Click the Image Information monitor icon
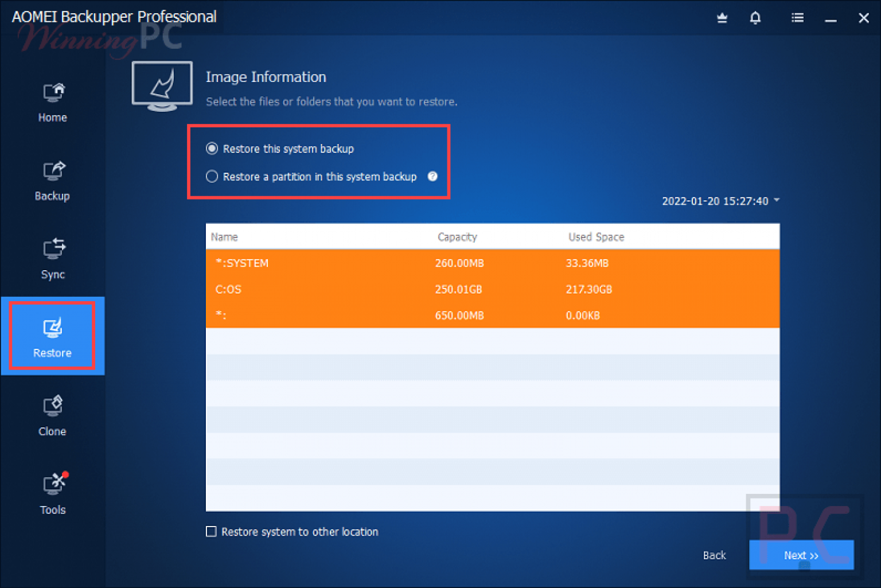 coord(162,86)
